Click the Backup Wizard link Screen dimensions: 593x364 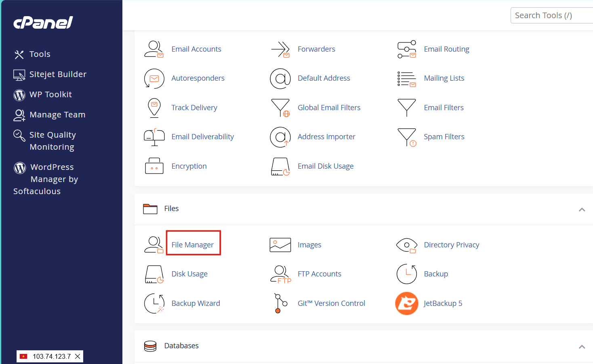pos(196,303)
